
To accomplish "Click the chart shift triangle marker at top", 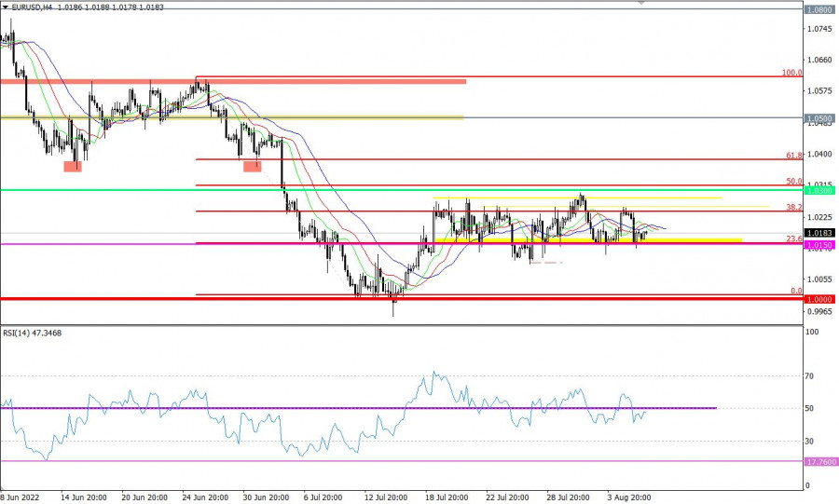I will (x=640, y=3).
